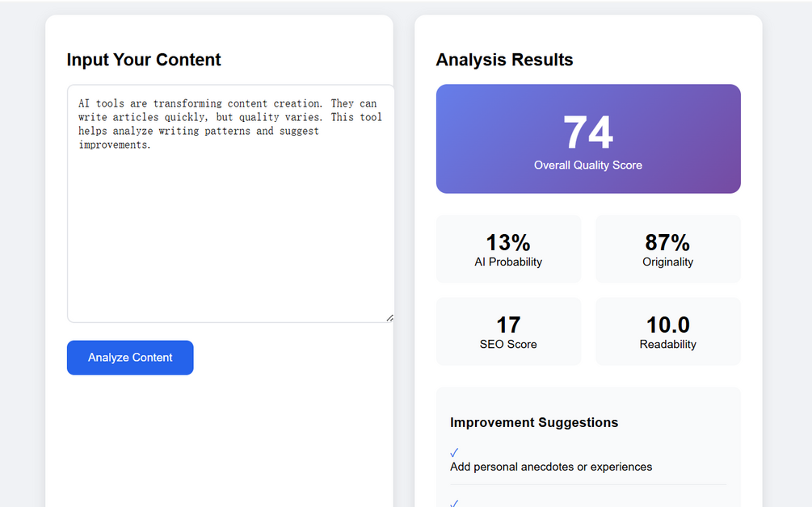The width and height of the screenshot is (812, 507).
Task: Click the 'Originality' label text
Action: point(668,262)
